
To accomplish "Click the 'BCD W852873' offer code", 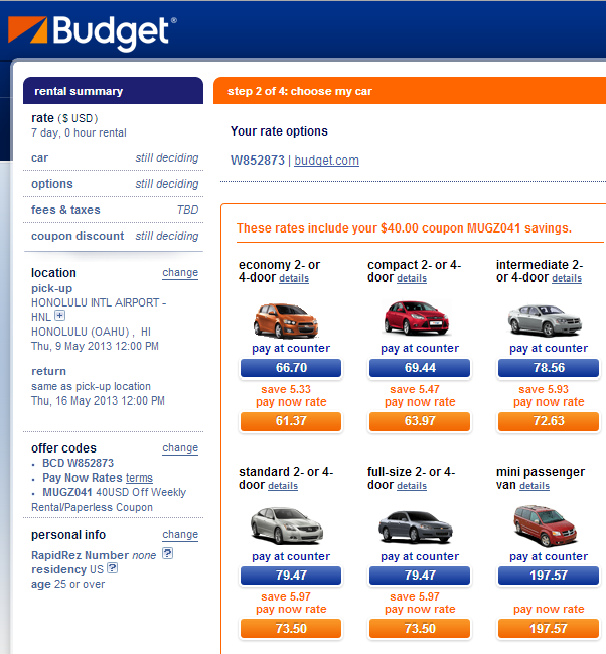I will coord(78,463).
